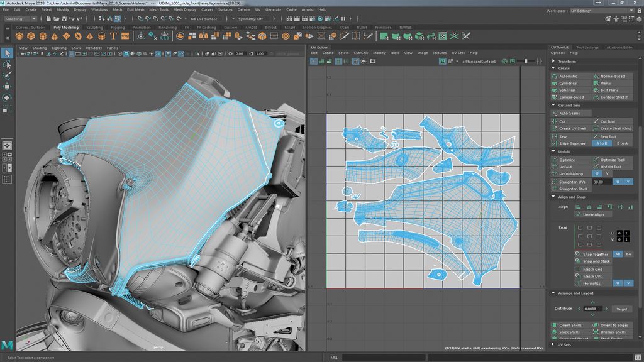Click the Linear Align button
This screenshot has width=644, height=362.
[592, 214]
